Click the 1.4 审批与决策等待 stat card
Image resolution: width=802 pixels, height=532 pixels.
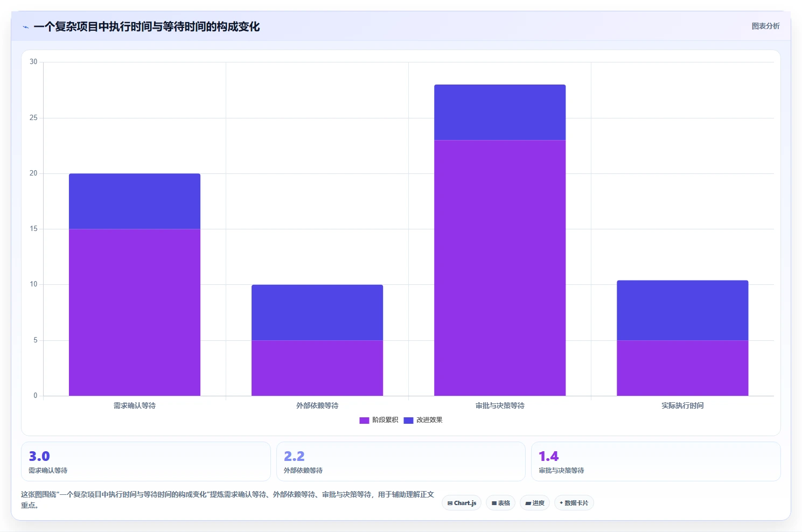tap(655, 461)
